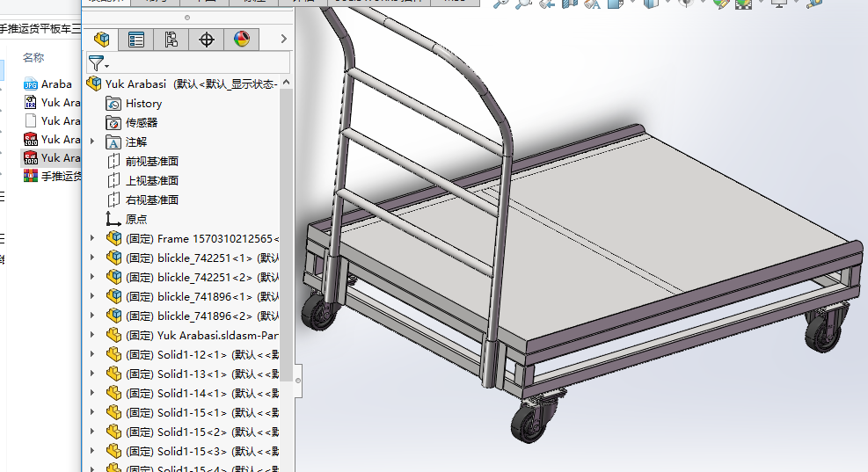
Task: Expand Solid1-13<1> features
Action: (x=92, y=374)
